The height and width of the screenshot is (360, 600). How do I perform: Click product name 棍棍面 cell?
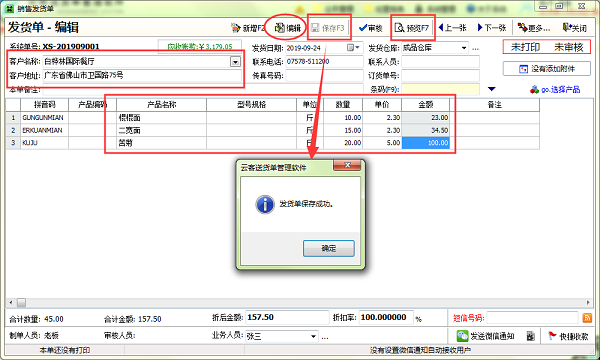[161, 117]
